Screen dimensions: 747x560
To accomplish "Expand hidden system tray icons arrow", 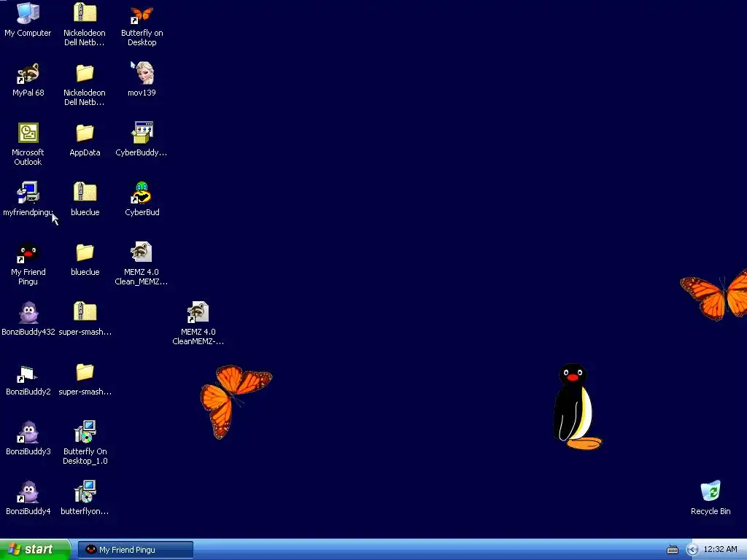I will 692,550.
